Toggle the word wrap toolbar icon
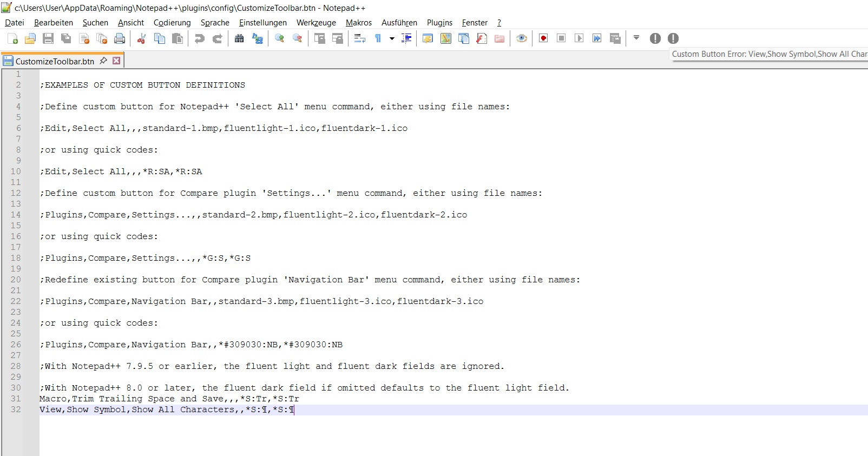Image resolution: width=868 pixels, height=456 pixels. [360, 38]
